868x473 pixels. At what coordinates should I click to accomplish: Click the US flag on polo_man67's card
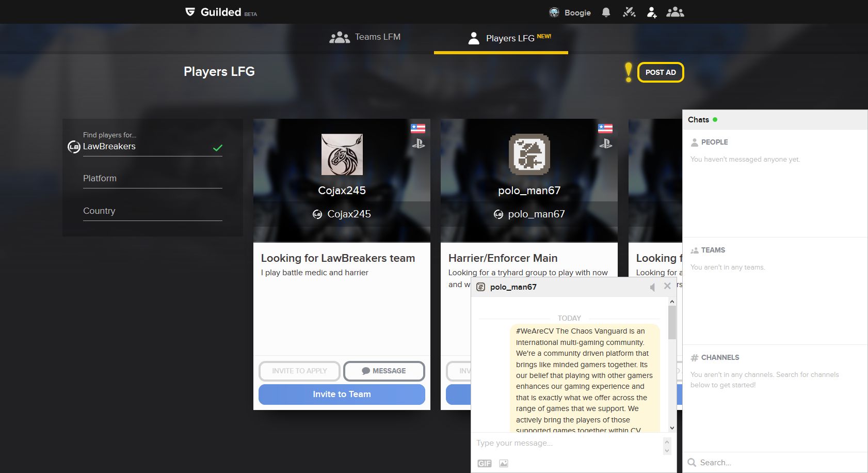tap(605, 129)
